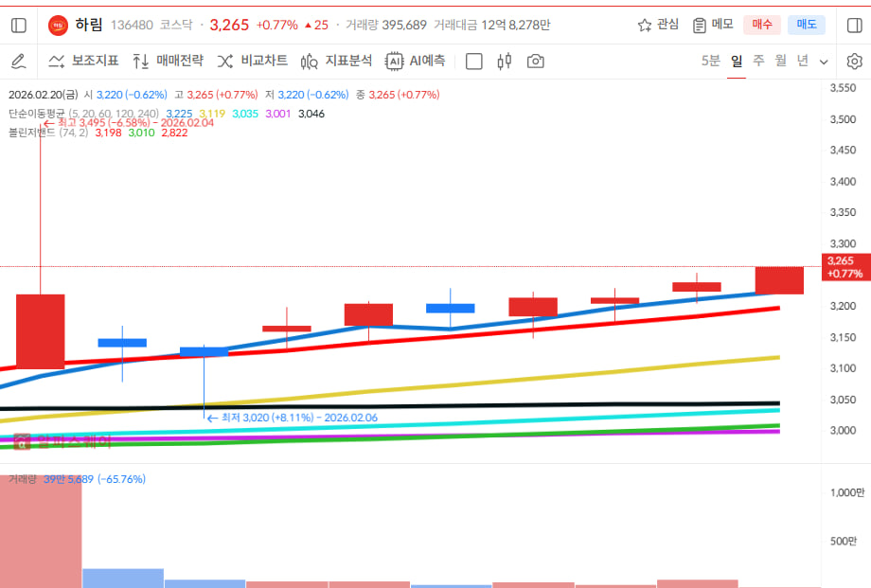Click the blue 매도 sell button
The image size is (871, 588).
point(807,25)
